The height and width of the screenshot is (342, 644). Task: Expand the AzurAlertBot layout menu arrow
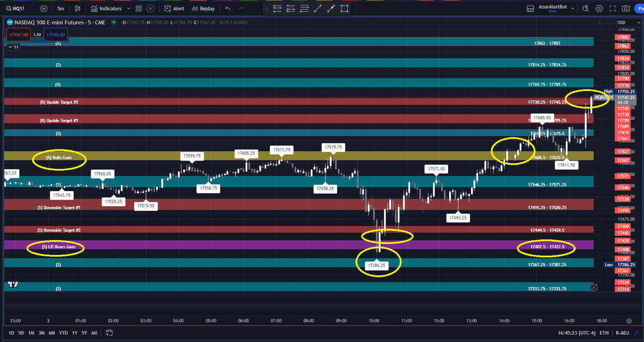click(x=573, y=9)
